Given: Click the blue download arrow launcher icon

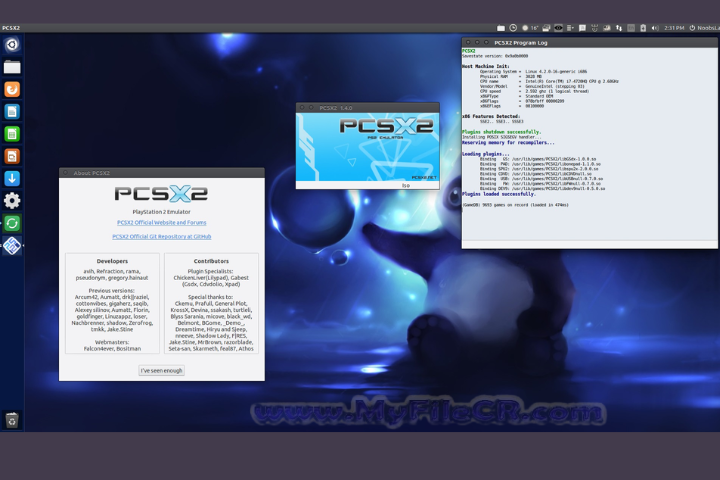Looking at the screenshot, I should [x=12, y=178].
